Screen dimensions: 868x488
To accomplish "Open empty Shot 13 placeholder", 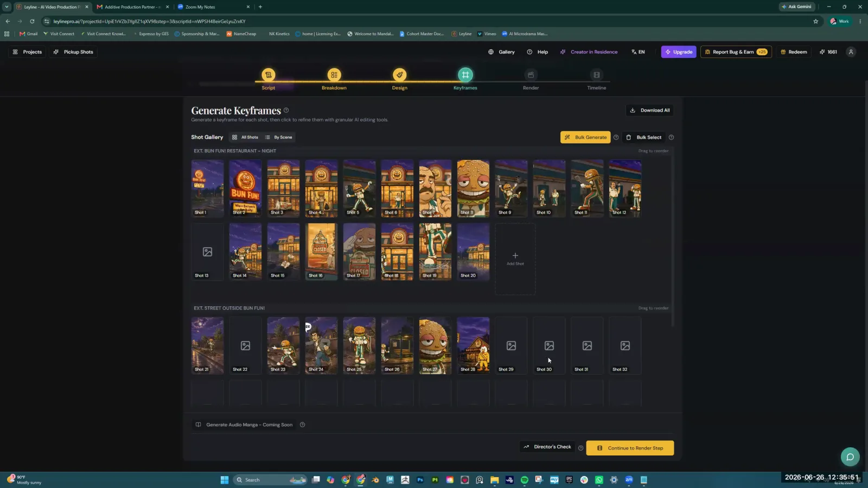I will 207,252.
